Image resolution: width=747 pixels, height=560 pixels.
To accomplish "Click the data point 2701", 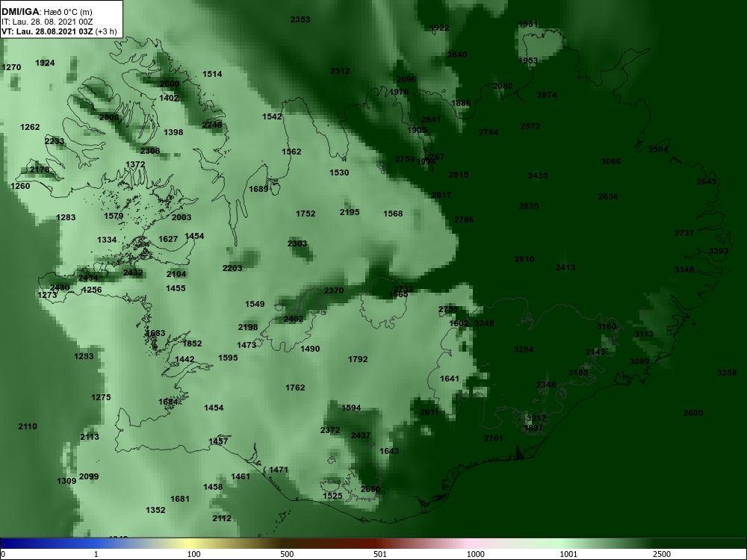I will coord(494,438).
